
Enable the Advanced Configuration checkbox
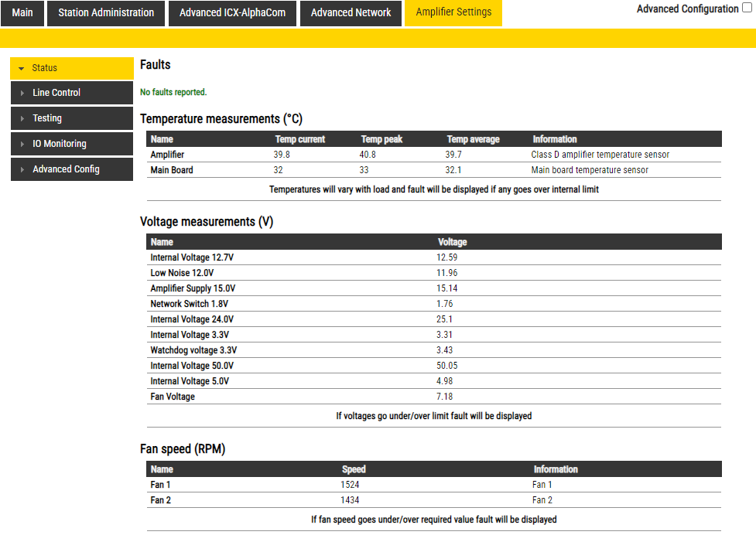click(x=747, y=9)
